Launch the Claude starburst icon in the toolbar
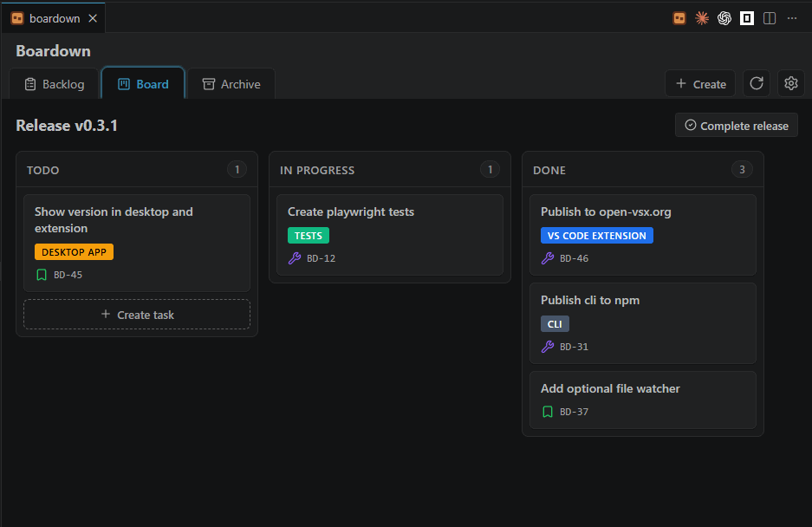Image resolution: width=812 pixels, height=527 pixels. (702, 19)
